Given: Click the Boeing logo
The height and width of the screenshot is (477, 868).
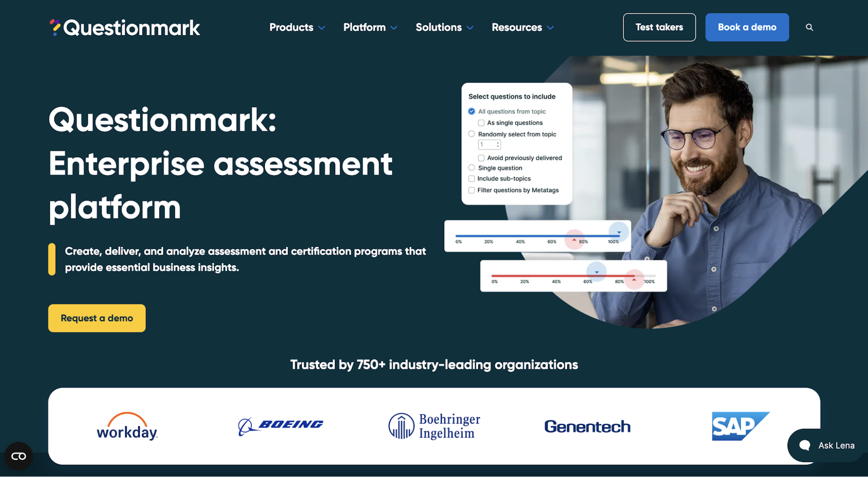Looking at the screenshot, I should coord(281,426).
